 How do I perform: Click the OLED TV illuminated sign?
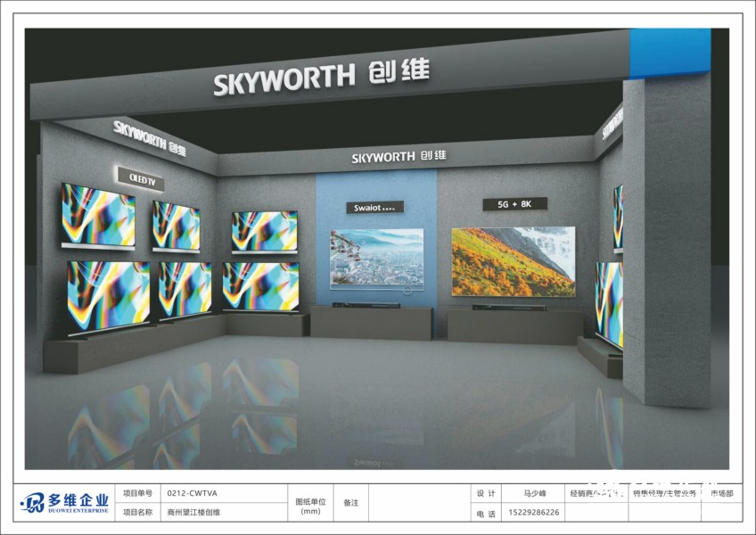coord(141,178)
